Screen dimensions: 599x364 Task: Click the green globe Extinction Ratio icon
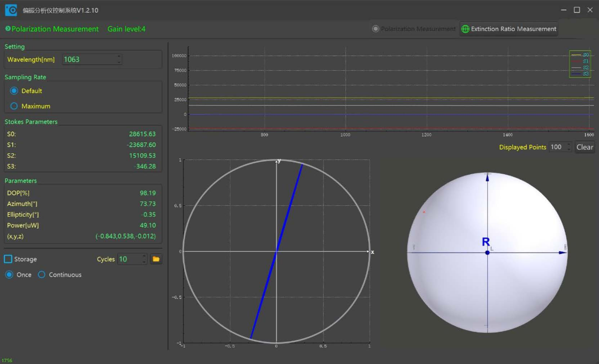coord(465,29)
